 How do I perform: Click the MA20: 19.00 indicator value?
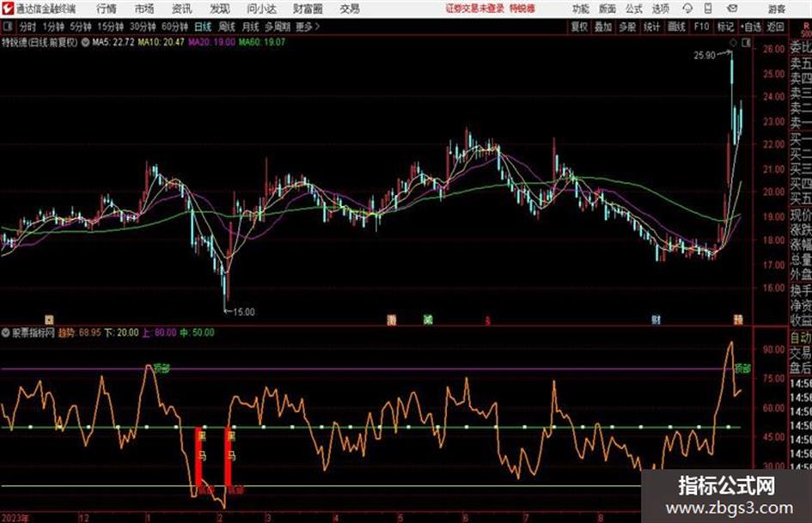[x=211, y=42]
